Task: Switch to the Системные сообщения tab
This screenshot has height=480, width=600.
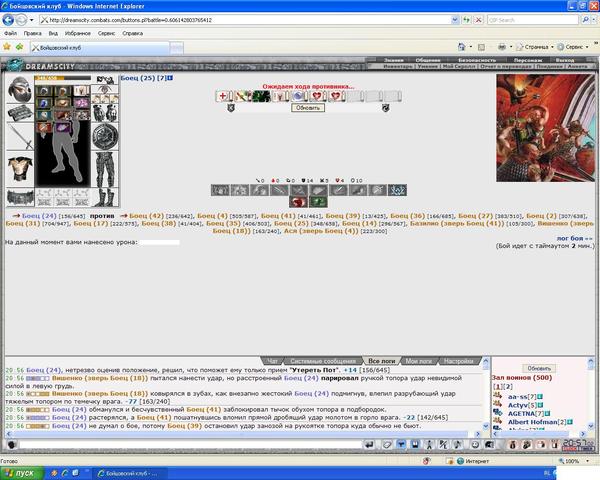Action: (323, 361)
